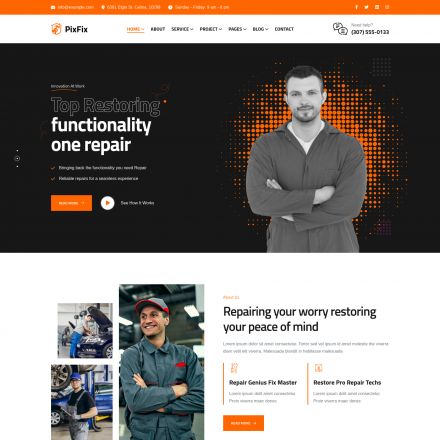Viewport: 440px width, 440px height.
Task: Click the hero Read More button
Action: tap(71, 203)
